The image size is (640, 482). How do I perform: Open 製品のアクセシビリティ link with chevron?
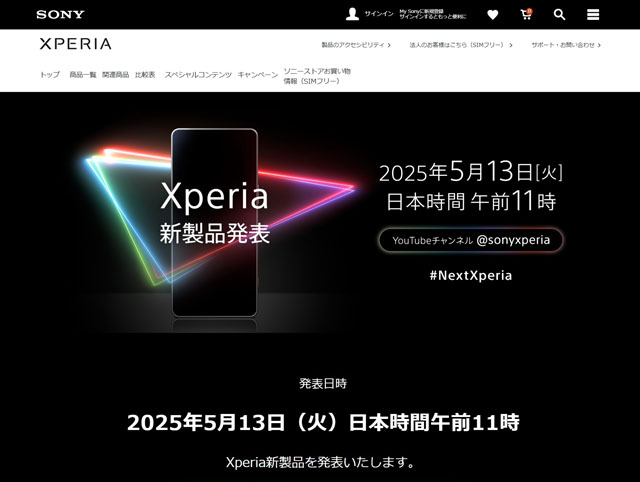[356, 45]
